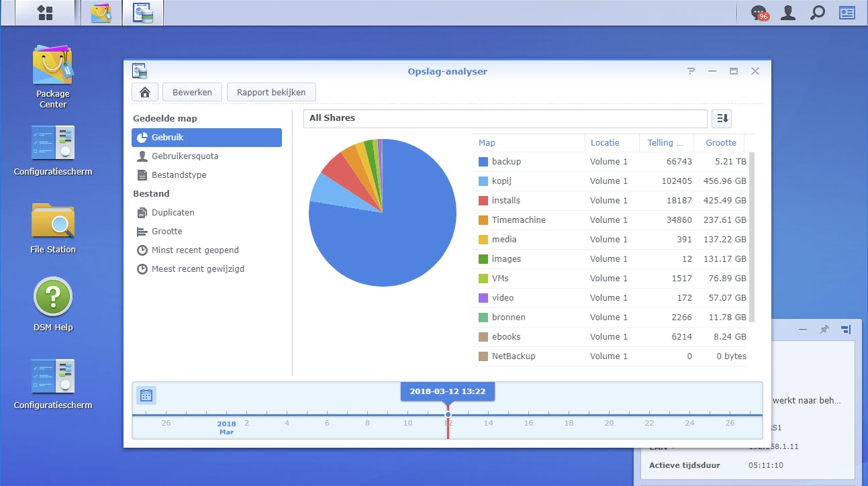Click the blue backup color swatch in the table
868x486 pixels.
[x=483, y=162]
